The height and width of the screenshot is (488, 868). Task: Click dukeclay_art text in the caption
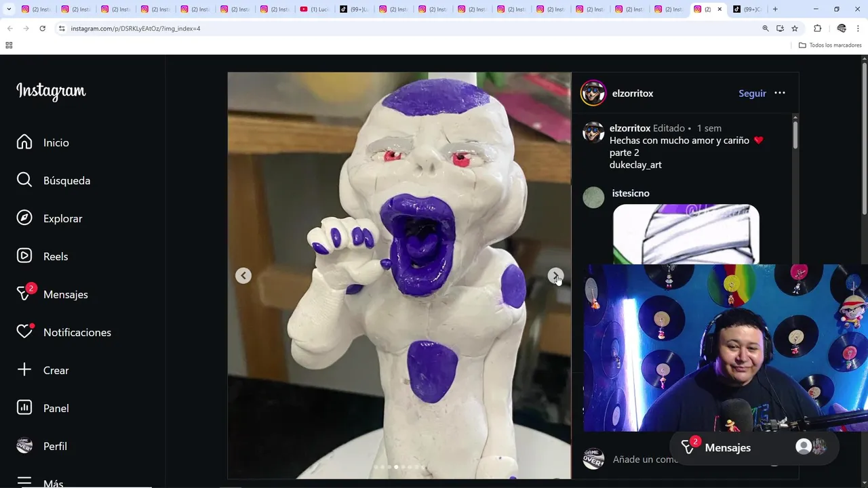[635, 165]
